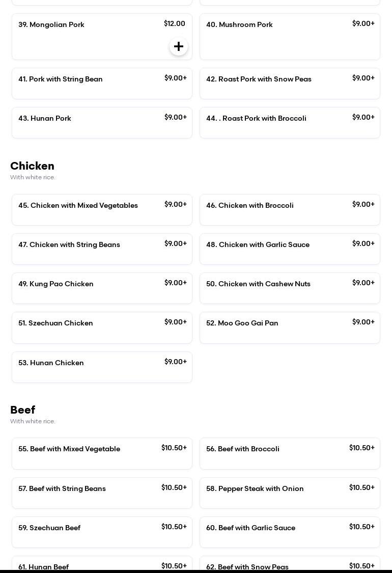Select 58. Pepper Steak with Onion
392x573 pixels.
[x=290, y=493]
